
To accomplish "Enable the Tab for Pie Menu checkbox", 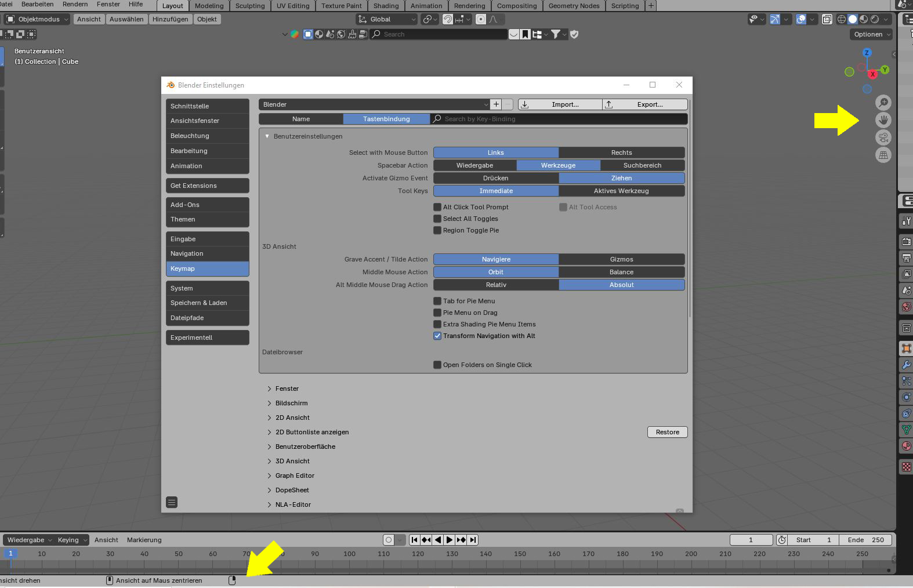I will 437,301.
